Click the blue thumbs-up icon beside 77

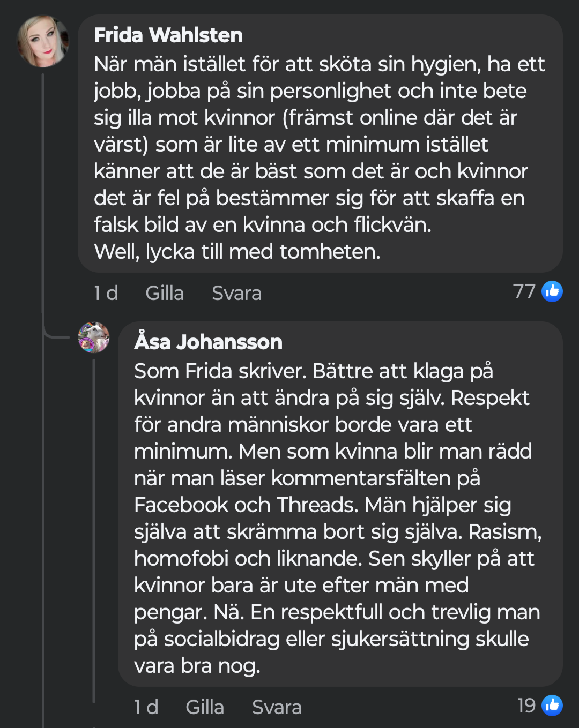[552, 291]
